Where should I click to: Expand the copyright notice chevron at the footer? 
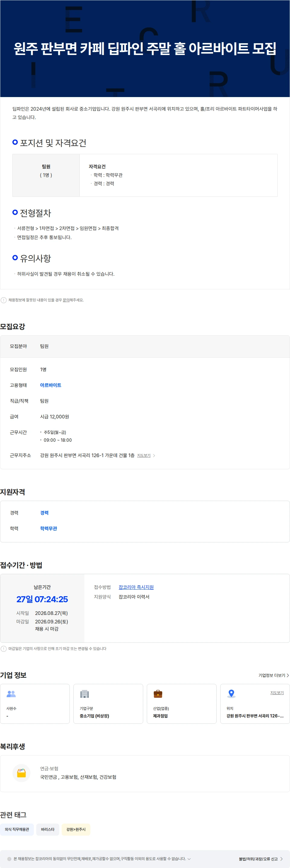click(x=189, y=859)
